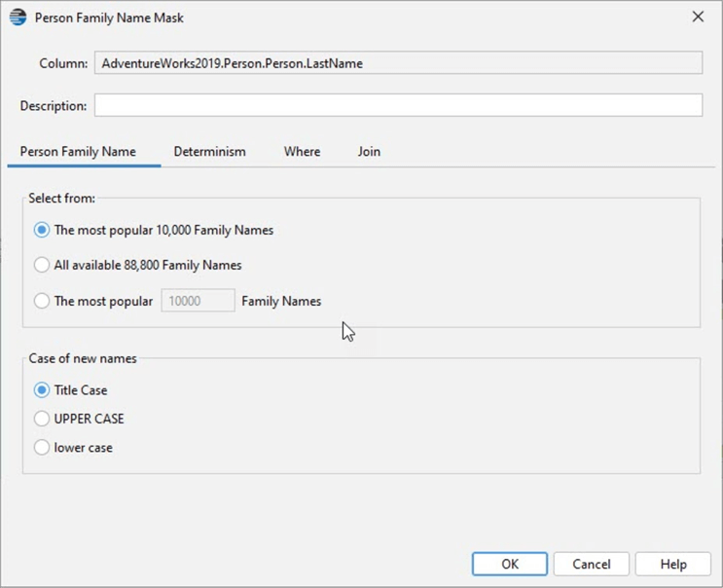Click into the Description text field
The height and width of the screenshot is (588, 723).
tap(398, 105)
